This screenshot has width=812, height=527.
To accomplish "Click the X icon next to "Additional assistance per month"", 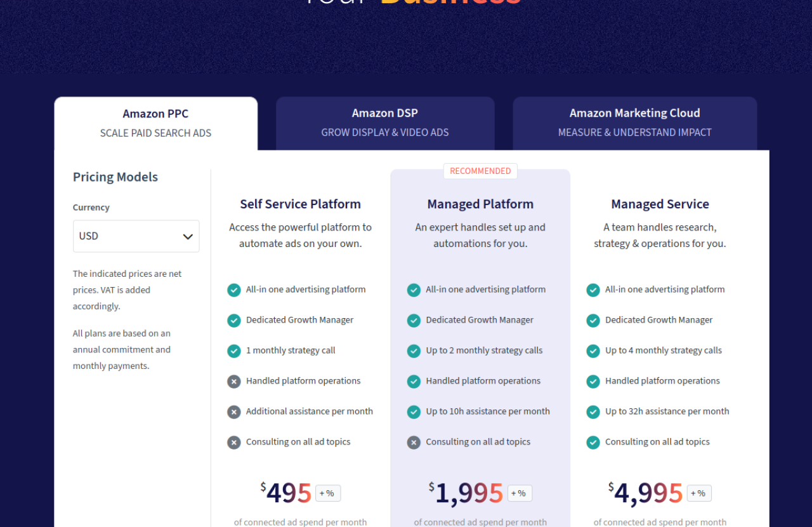I will (x=234, y=411).
